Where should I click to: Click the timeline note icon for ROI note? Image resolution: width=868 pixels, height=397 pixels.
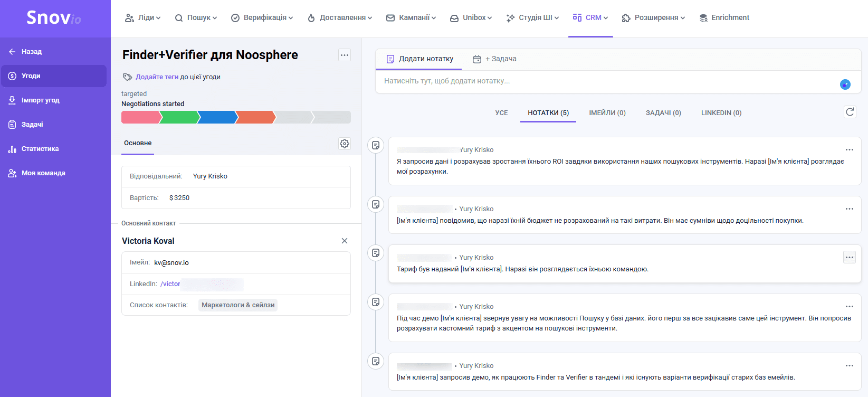click(x=376, y=145)
